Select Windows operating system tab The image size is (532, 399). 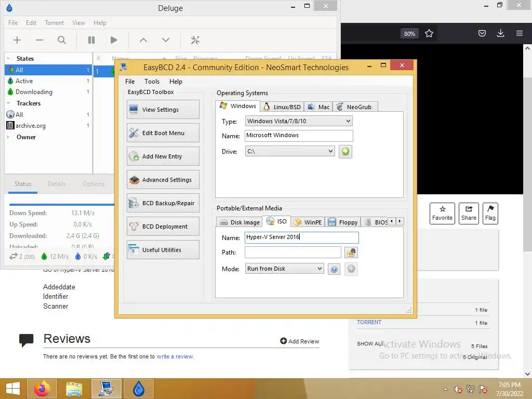[x=238, y=106]
